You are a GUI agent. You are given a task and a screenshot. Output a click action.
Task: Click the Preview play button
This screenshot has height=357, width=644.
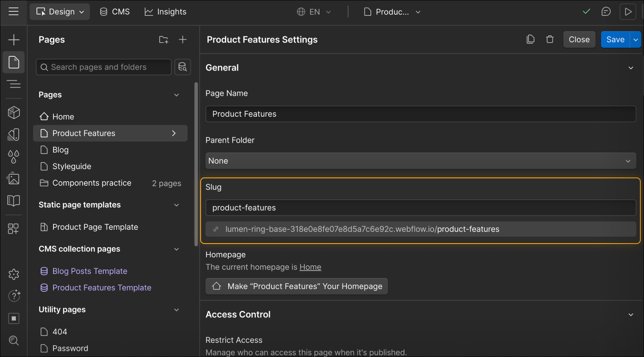(628, 12)
